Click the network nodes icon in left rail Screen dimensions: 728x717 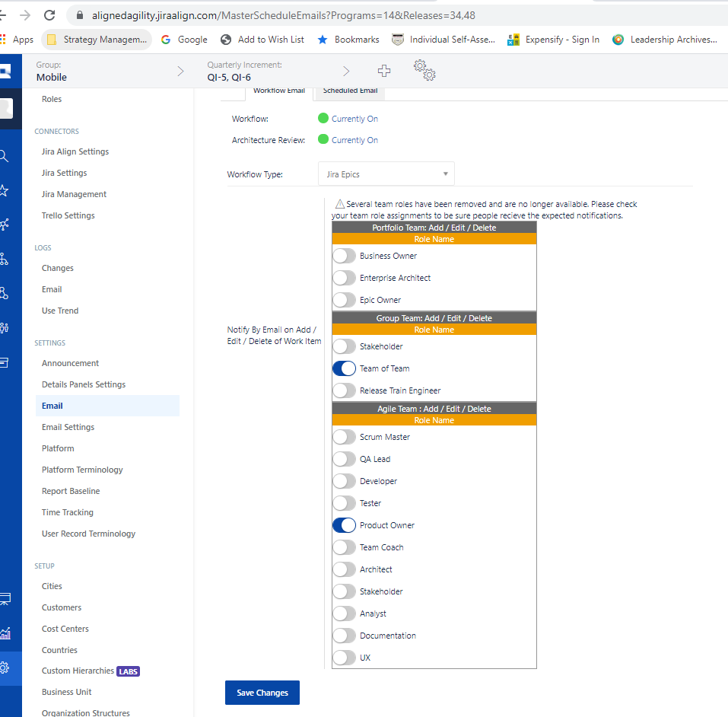(4, 225)
